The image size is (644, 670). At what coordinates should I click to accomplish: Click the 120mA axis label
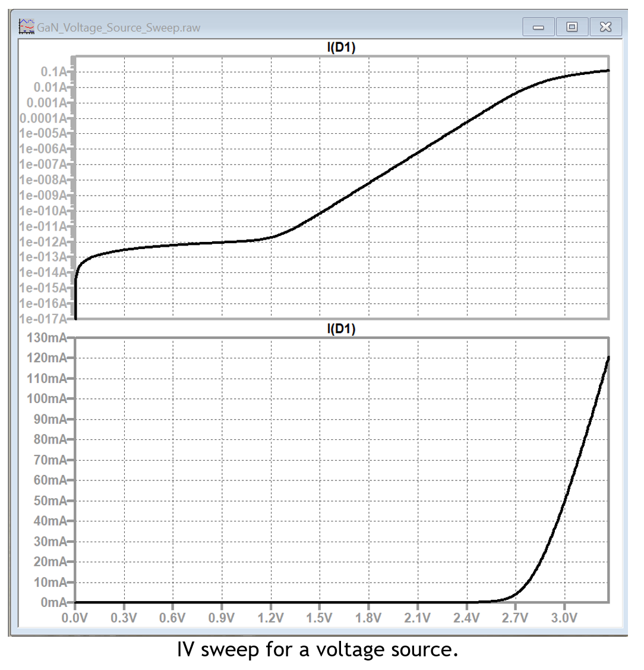click(47, 358)
